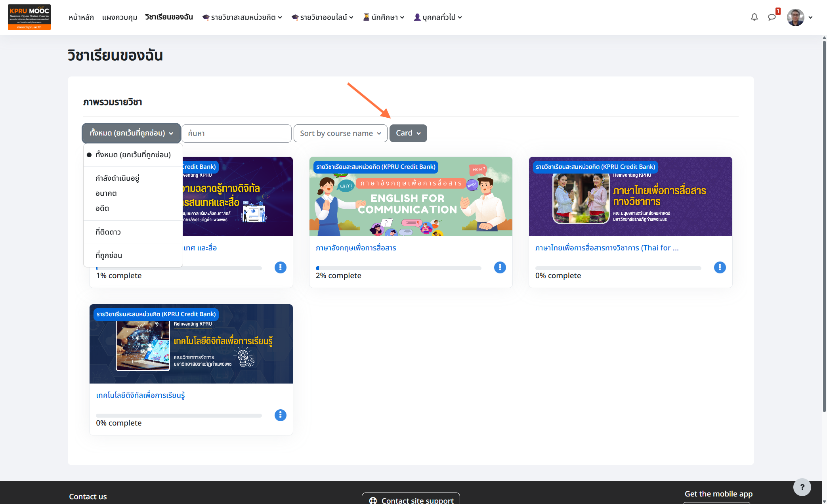827x504 pixels.
Task: Open the ภาษาอังกฤษเพื่อการสื่อสาร course link
Action: [x=356, y=248]
